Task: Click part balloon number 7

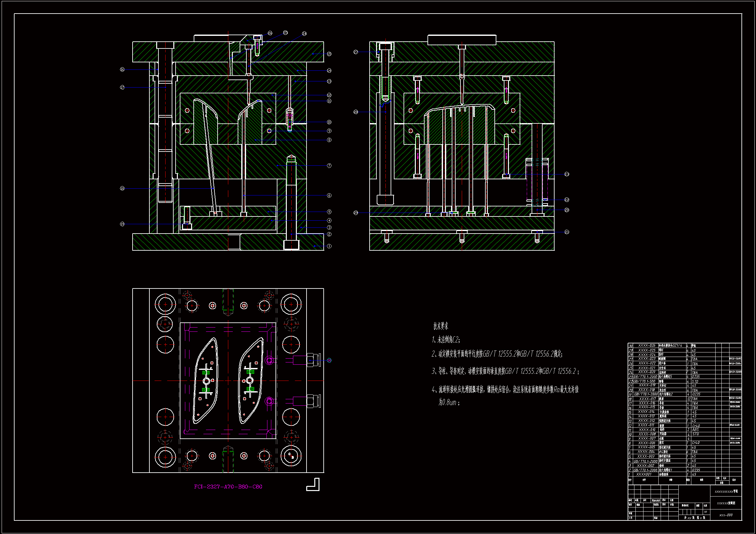Action: (329, 166)
